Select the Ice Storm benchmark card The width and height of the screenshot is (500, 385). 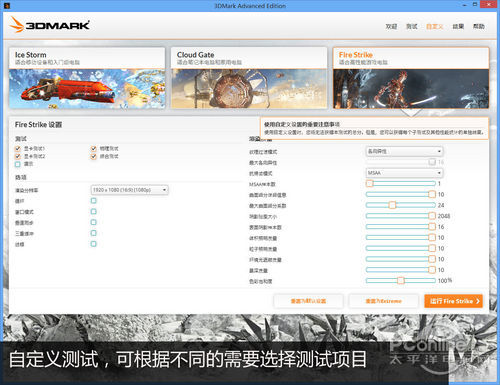click(87, 78)
